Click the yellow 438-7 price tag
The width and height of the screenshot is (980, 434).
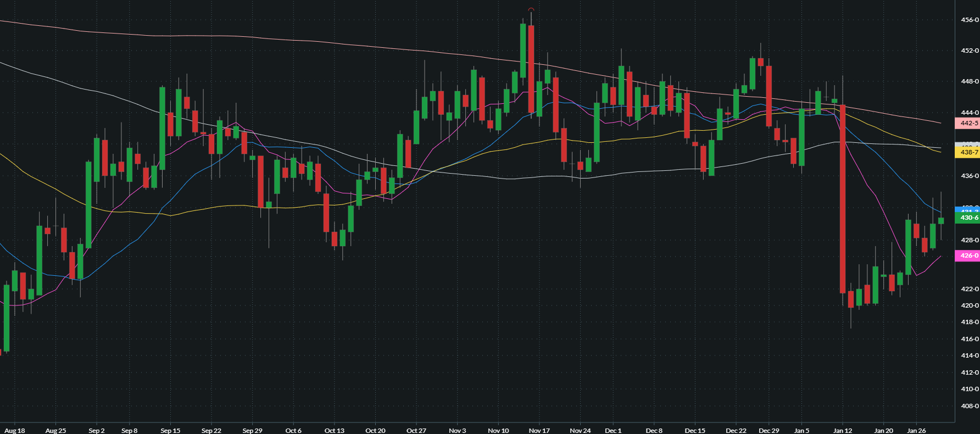tap(967, 152)
